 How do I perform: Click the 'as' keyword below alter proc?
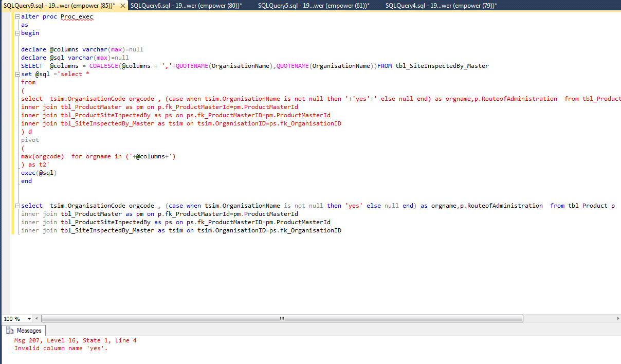(25, 25)
